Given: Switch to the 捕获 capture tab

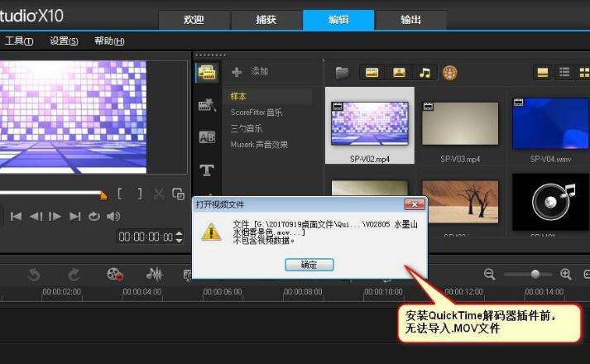Looking at the screenshot, I should pos(266,20).
